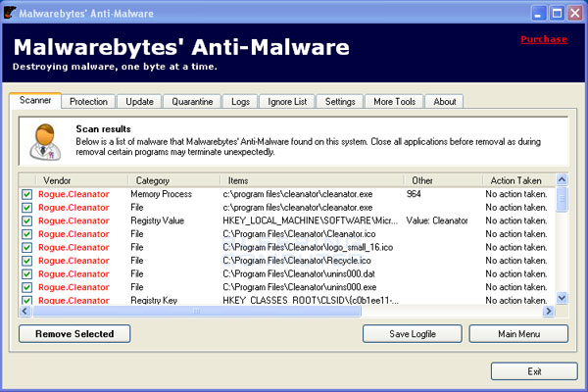Image resolution: width=588 pixels, height=392 pixels.
Task: Toggle checkbox for the unins000.dat row
Action: pos(26,274)
